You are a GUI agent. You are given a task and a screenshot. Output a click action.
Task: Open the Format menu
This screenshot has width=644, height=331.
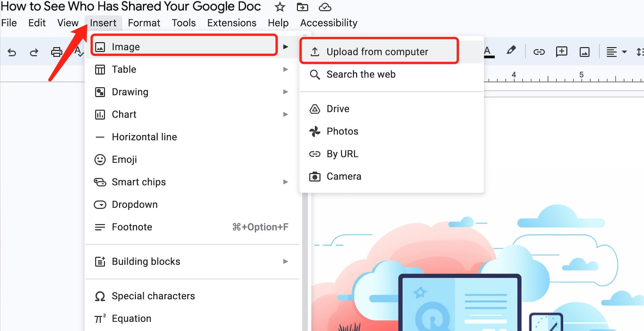tap(144, 23)
